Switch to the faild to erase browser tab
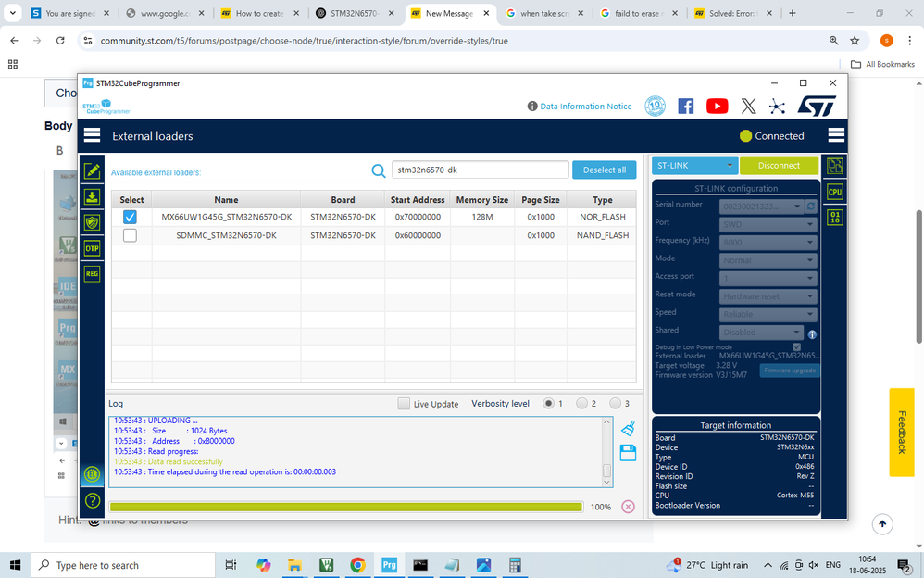 (x=638, y=13)
